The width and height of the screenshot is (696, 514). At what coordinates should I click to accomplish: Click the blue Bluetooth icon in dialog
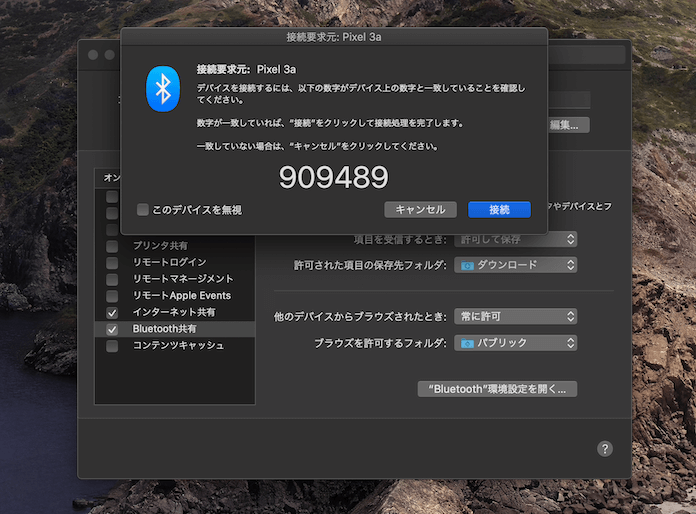(163, 89)
